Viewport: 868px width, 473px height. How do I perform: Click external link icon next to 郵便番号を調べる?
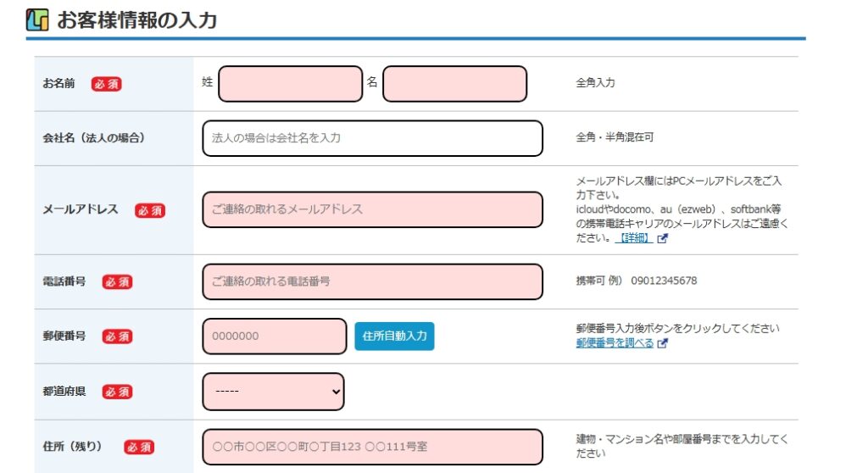(662, 343)
